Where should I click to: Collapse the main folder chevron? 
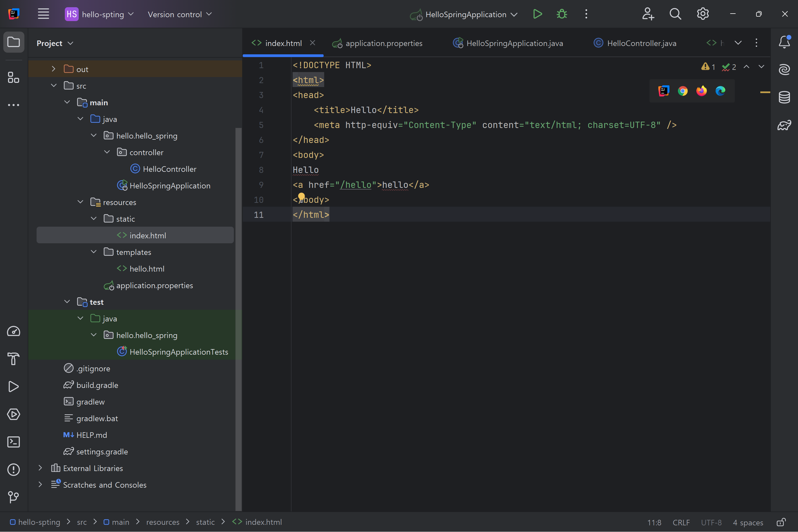[67, 102]
